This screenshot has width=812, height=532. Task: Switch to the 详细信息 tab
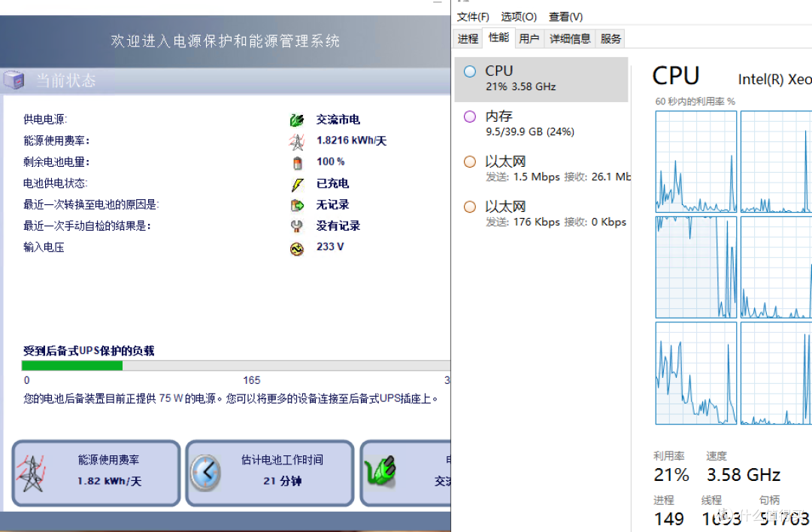(x=570, y=38)
